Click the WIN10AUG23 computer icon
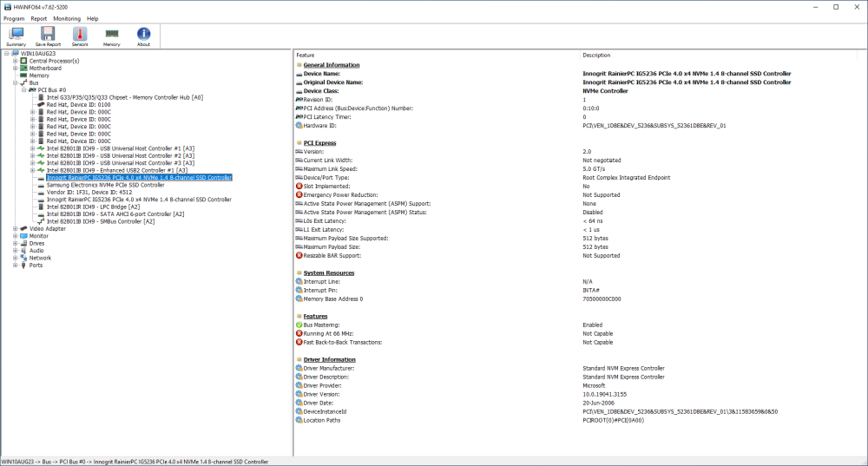The width and height of the screenshot is (868, 466). tap(16, 54)
